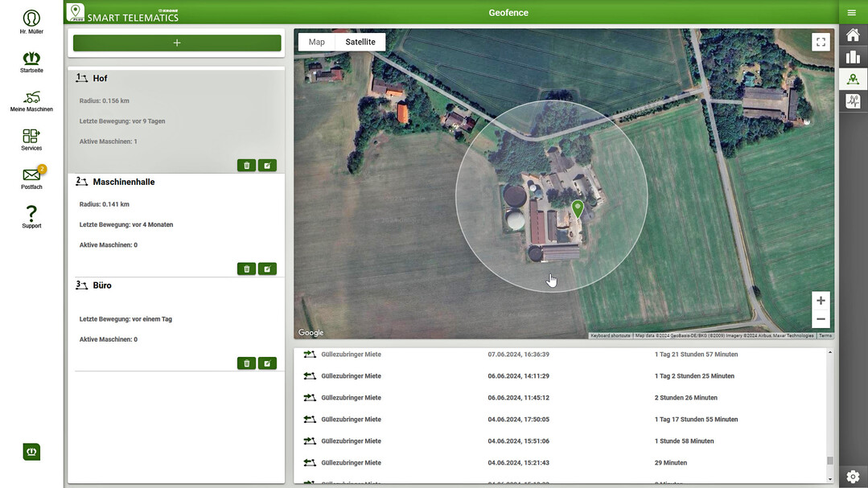
Task: Select the Services icon in left sidebar
Action: click(31, 137)
